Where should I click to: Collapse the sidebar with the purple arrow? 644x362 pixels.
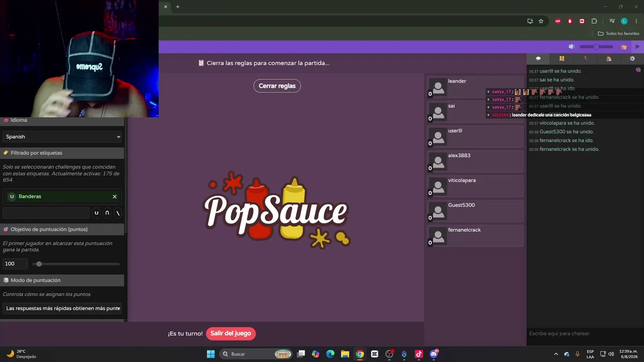(x=637, y=47)
